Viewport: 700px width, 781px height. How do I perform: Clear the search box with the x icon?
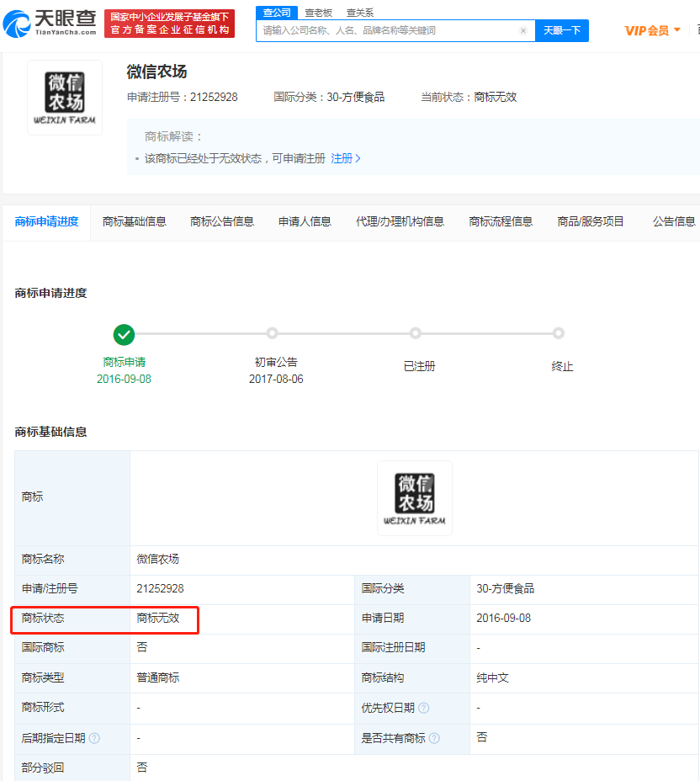coord(523,31)
